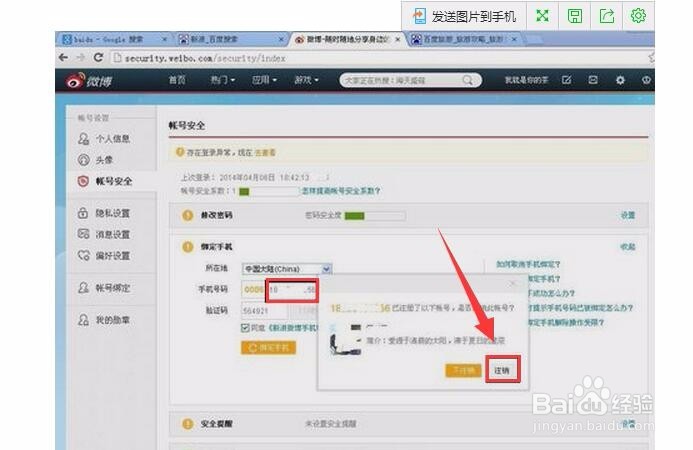
Task: Open 偏好设置 in the sidebar
Action: tap(105, 256)
